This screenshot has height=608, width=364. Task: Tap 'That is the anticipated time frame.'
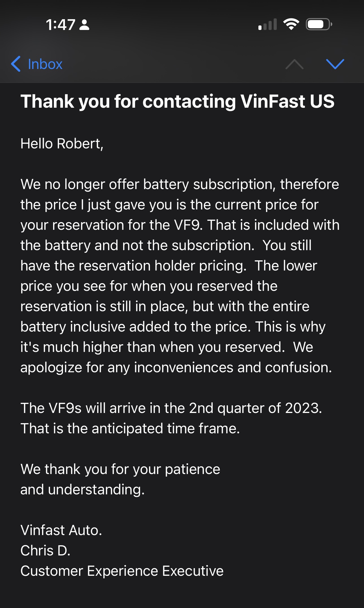(x=130, y=429)
